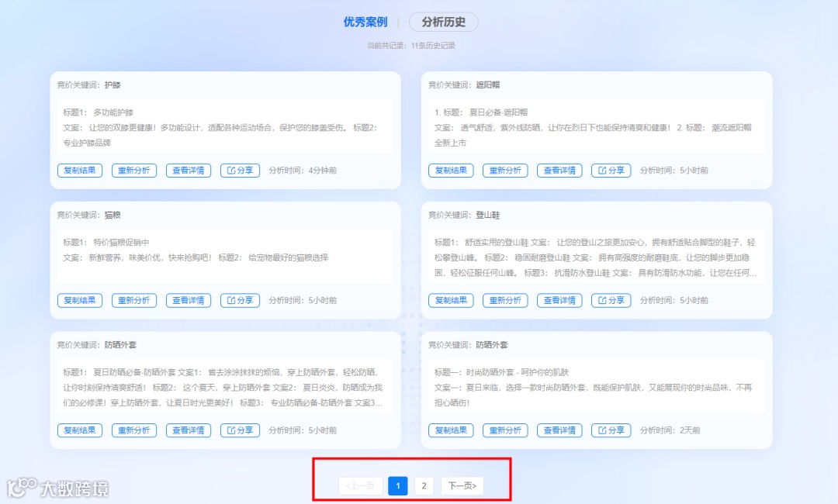Viewport: 838px width, 504px height.
Task: Click 复制结果 on the right 防晒外套 card
Action: coord(450,430)
